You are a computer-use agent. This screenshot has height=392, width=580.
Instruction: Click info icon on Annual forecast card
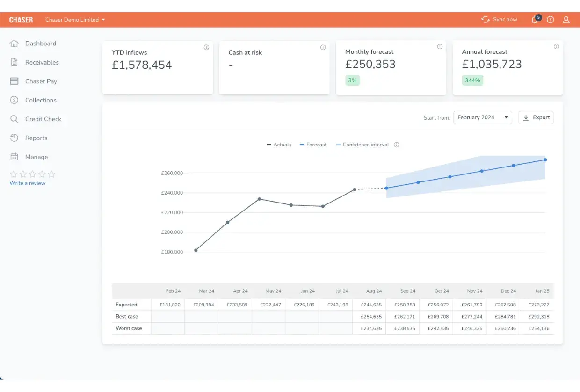click(556, 47)
